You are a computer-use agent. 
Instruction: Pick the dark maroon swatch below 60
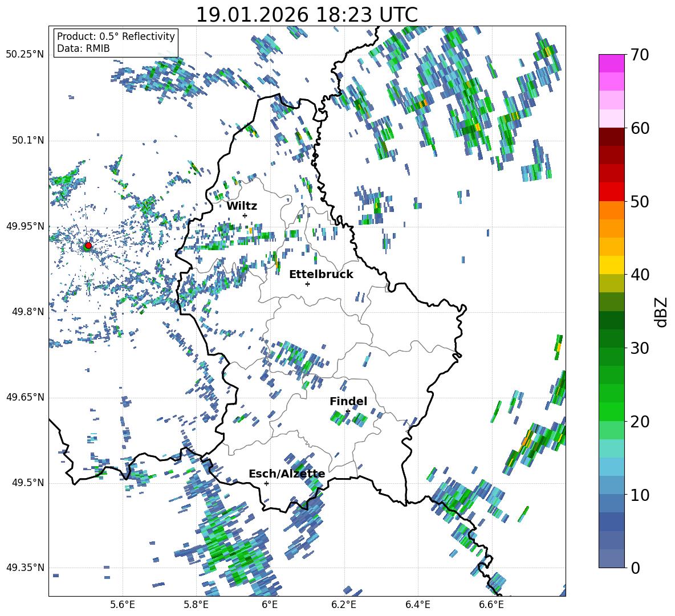click(611, 137)
